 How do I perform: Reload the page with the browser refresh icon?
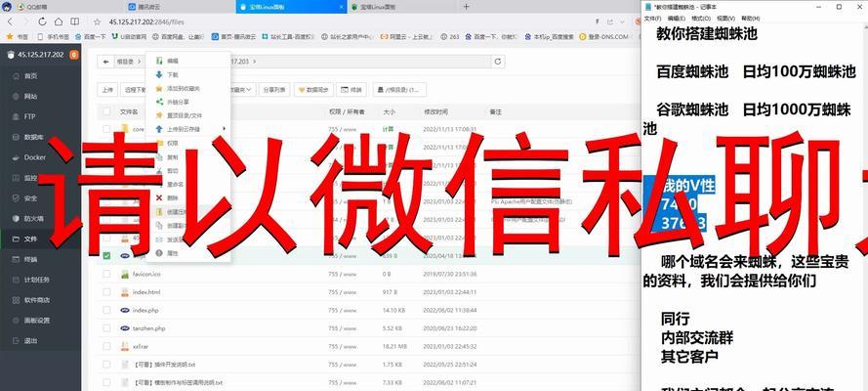tap(42, 22)
